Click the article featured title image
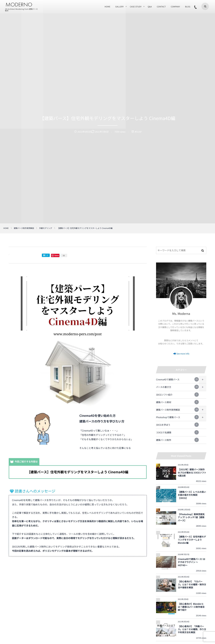Screen dimensions: 215x644 [x=78, y=306]
